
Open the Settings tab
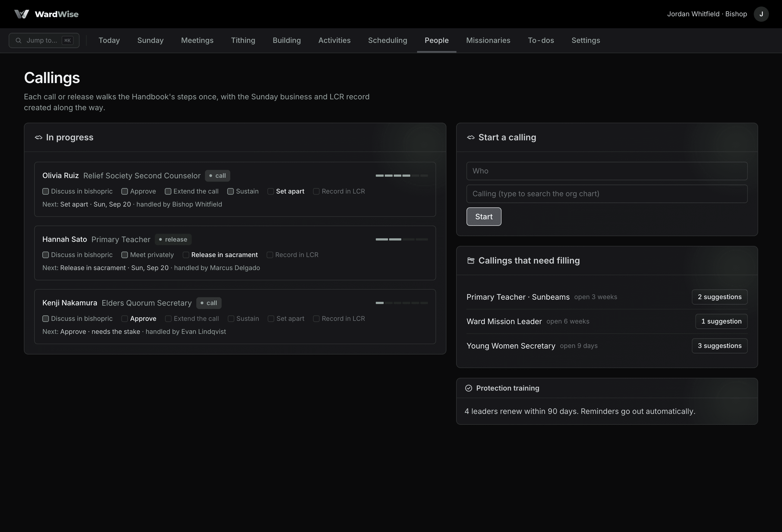[x=586, y=40]
